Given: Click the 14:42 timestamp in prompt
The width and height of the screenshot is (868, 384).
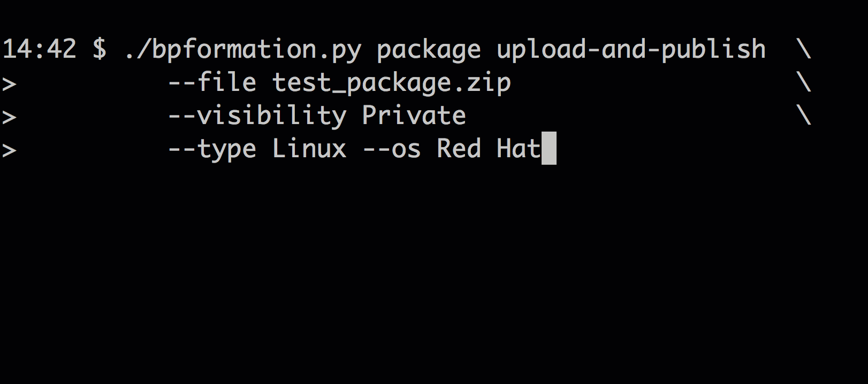Looking at the screenshot, I should tap(39, 49).
